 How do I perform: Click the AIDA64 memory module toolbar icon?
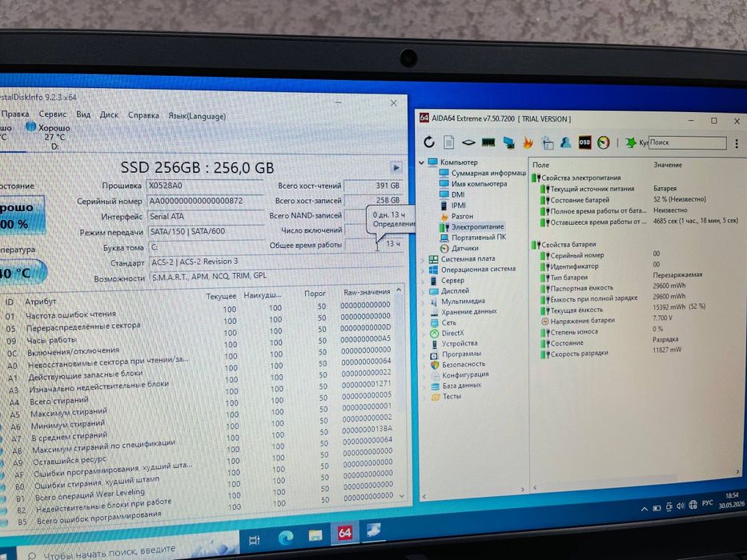pyautogui.click(x=488, y=142)
